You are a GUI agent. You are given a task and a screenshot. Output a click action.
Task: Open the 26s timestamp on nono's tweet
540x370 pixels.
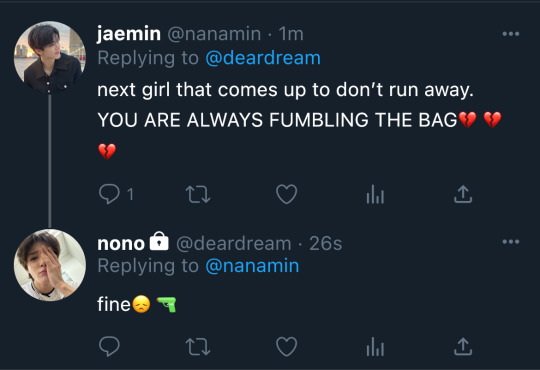(325, 244)
